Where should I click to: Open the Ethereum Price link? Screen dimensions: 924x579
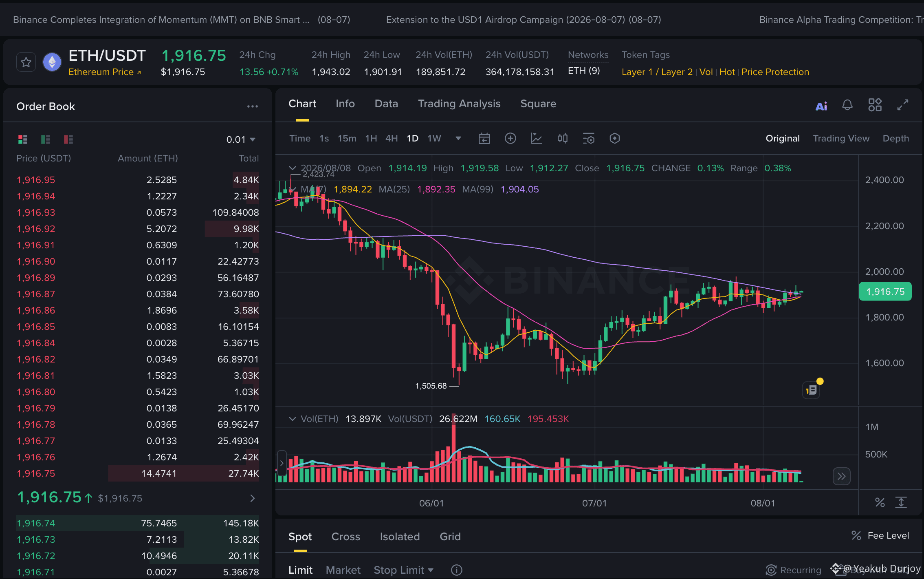tap(105, 72)
